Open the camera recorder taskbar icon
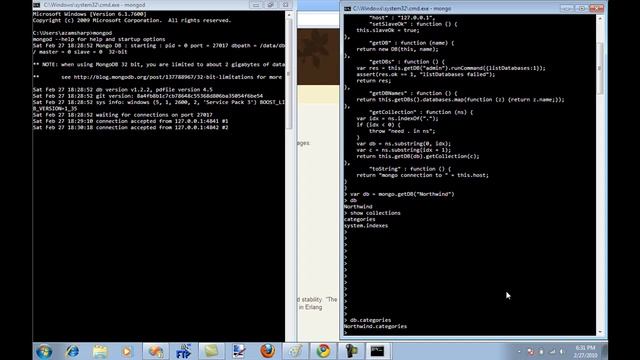The image size is (640, 360). pos(351,351)
